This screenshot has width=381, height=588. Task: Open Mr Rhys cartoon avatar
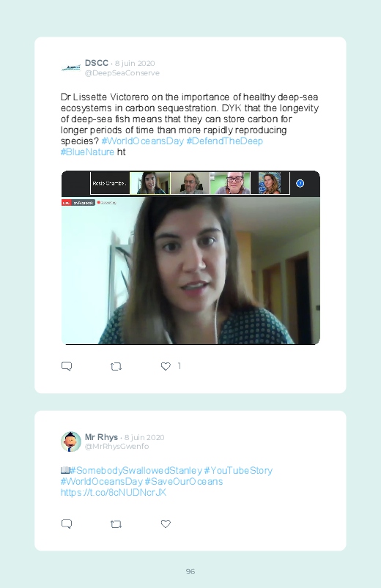point(70,442)
